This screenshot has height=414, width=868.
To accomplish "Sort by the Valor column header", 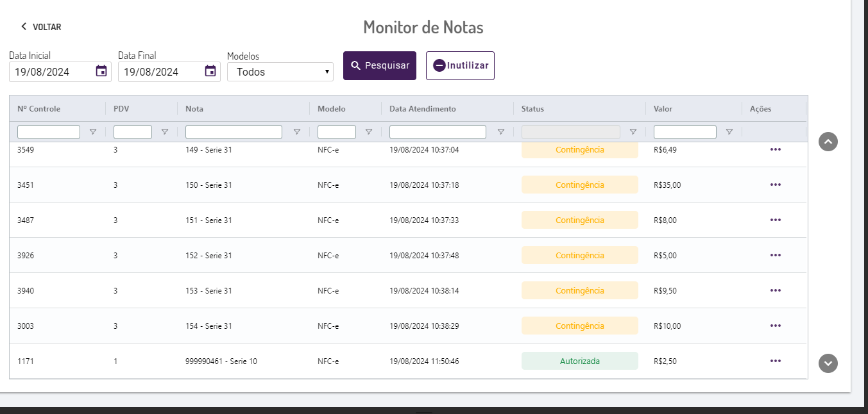I will [663, 109].
